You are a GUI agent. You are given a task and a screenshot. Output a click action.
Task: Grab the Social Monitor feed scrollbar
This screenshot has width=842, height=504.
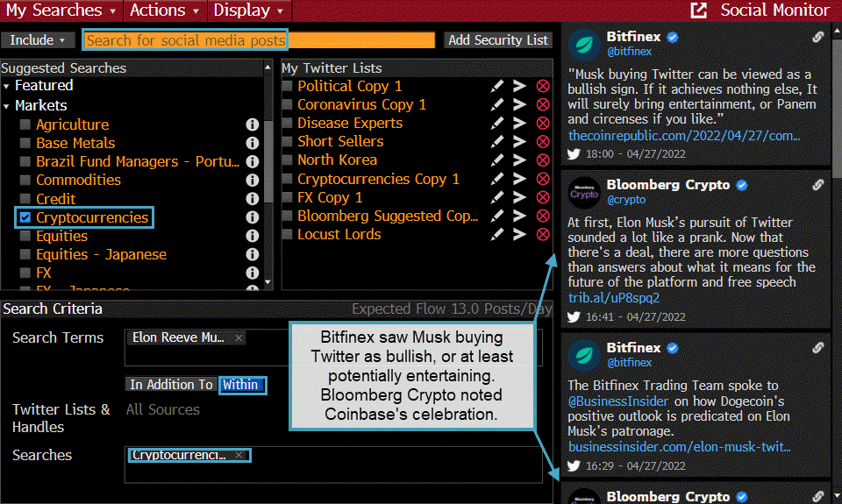point(837,107)
